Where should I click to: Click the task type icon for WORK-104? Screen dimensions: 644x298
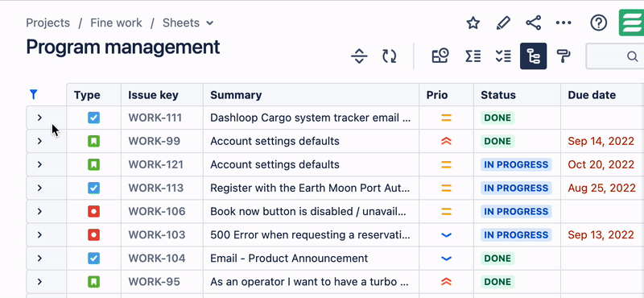coord(93,259)
